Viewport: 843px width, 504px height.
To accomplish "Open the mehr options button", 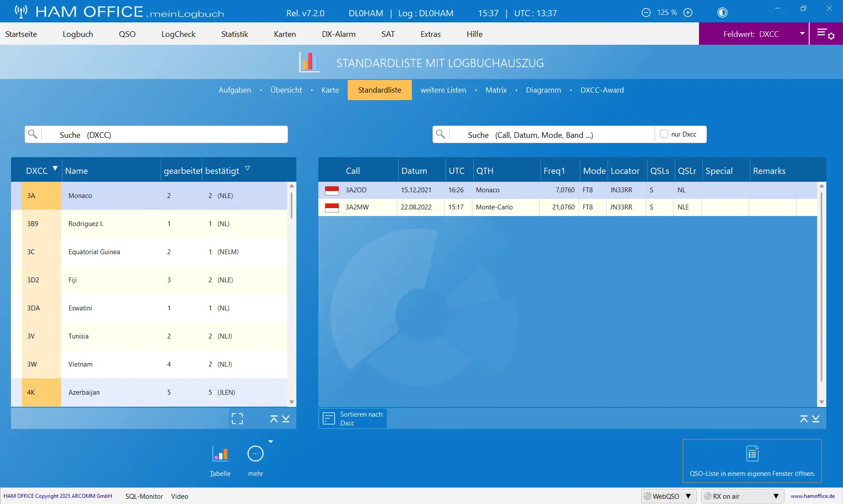I will click(256, 454).
